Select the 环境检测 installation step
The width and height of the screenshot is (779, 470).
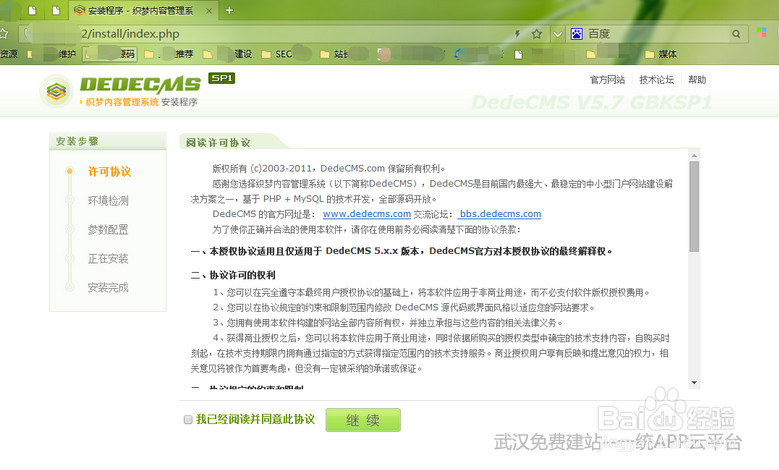click(x=108, y=201)
